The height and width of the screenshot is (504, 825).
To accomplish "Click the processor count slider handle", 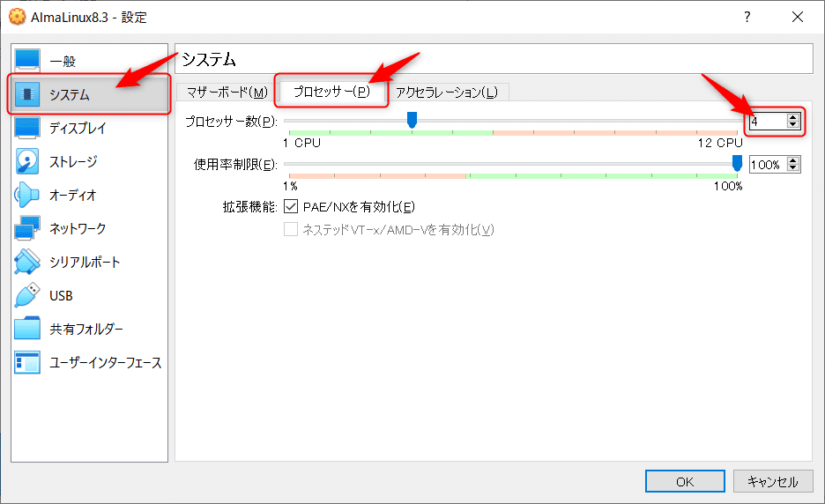I will [412, 120].
